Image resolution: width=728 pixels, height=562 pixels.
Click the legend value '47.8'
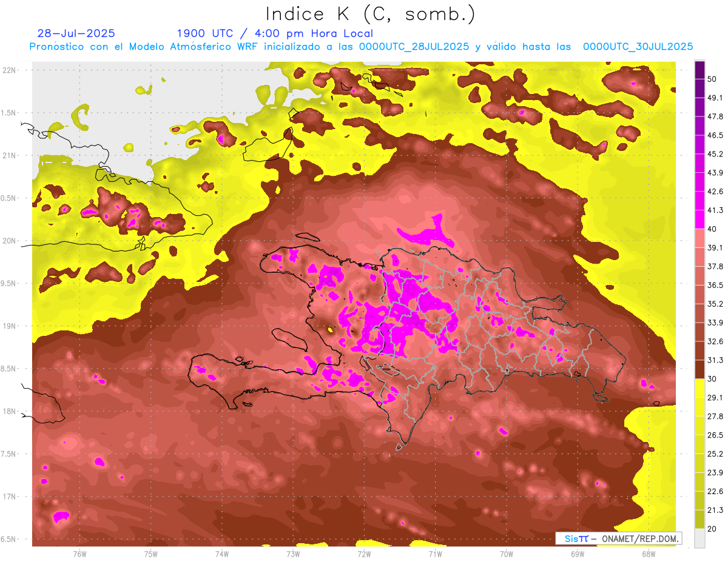pyautogui.click(x=715, y=116)
